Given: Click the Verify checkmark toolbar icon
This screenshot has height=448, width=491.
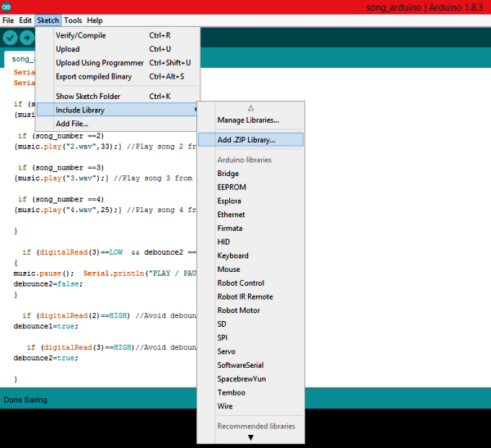Looking at the screenshot, I should [10, 38].
